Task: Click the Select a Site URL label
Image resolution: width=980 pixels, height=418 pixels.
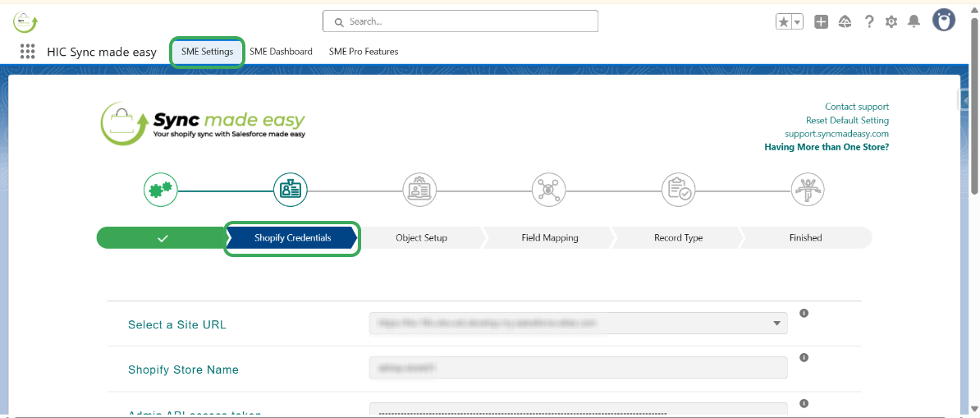Action: (176, 324)
